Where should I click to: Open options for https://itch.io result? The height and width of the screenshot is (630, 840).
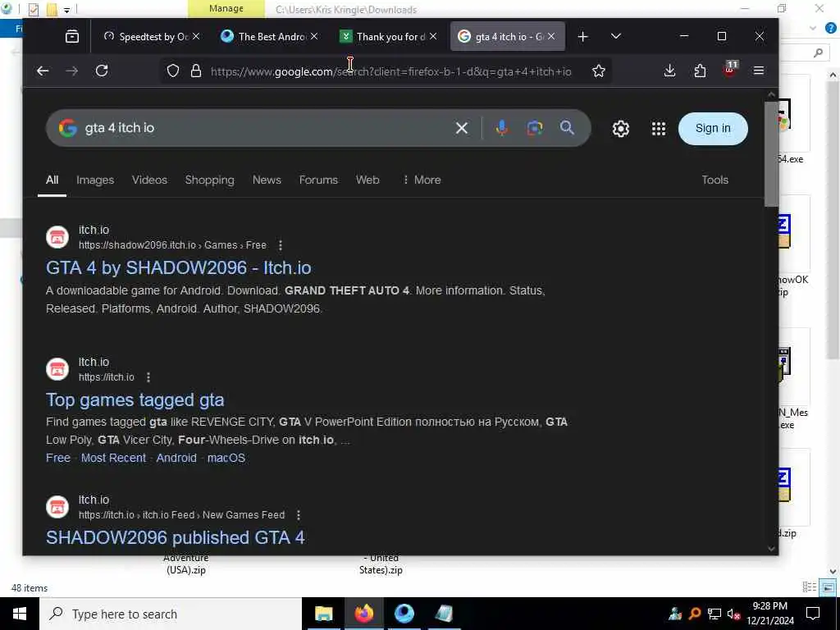tap(148, 377)
